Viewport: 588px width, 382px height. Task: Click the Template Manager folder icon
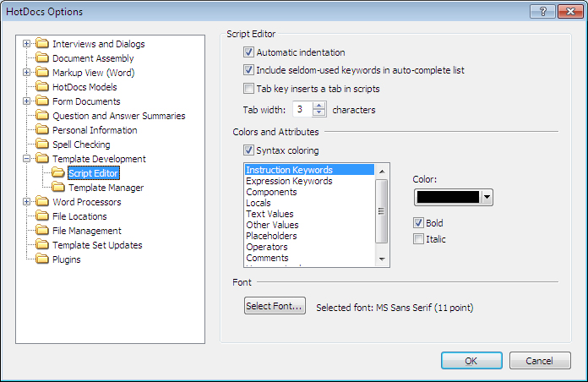click(x=58, y=187)
